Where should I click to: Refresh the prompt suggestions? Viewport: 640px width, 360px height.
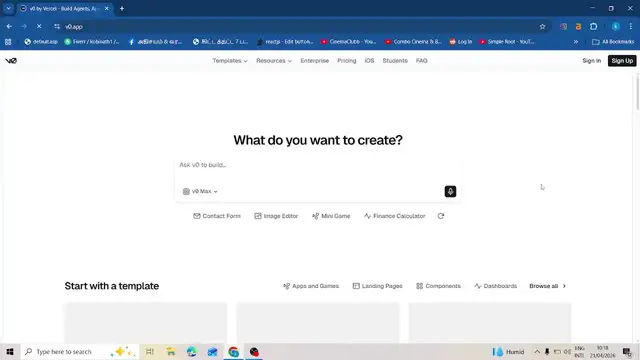[441, 216]
